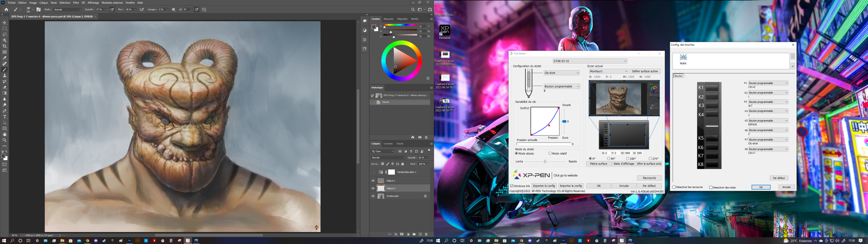Open brush settings gear in options bar

click(174, 10)
